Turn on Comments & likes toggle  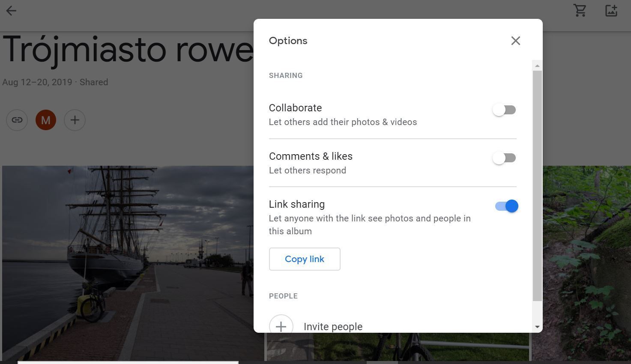(x=504, y=158)
